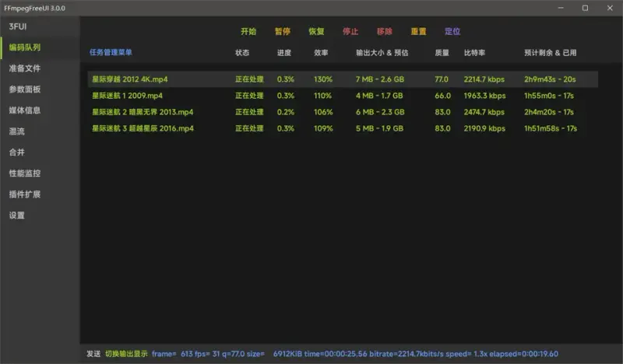
Task: Click the 恢复 (Resume) button
Action: pos(316,32)
